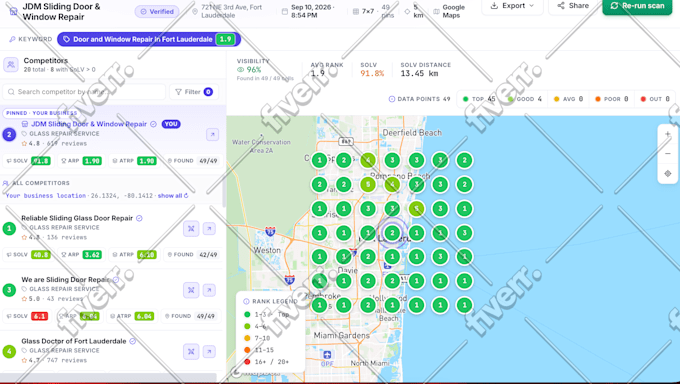Click the Re-run scan button
This screenshot has height=384, width=680.
[637, 6]
